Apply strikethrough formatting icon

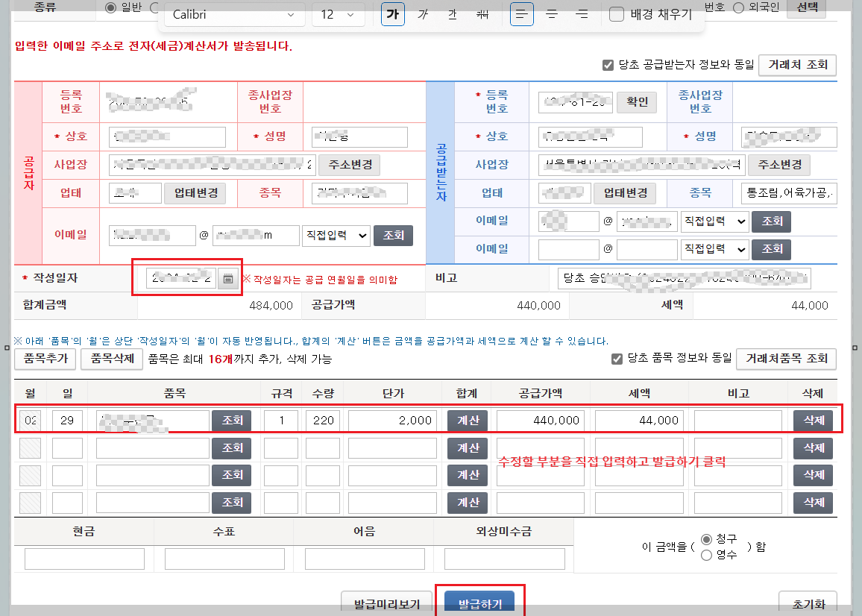482,14
